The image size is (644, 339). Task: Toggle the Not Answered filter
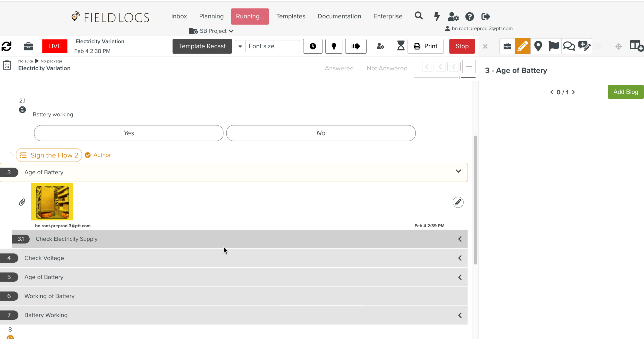point(387,68)
